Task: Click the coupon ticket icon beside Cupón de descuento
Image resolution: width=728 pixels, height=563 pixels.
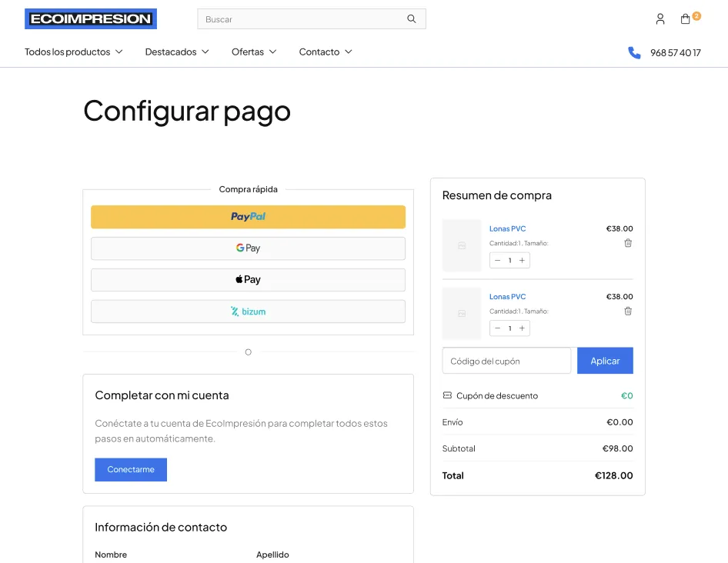Action: click(x=447, y=395)
